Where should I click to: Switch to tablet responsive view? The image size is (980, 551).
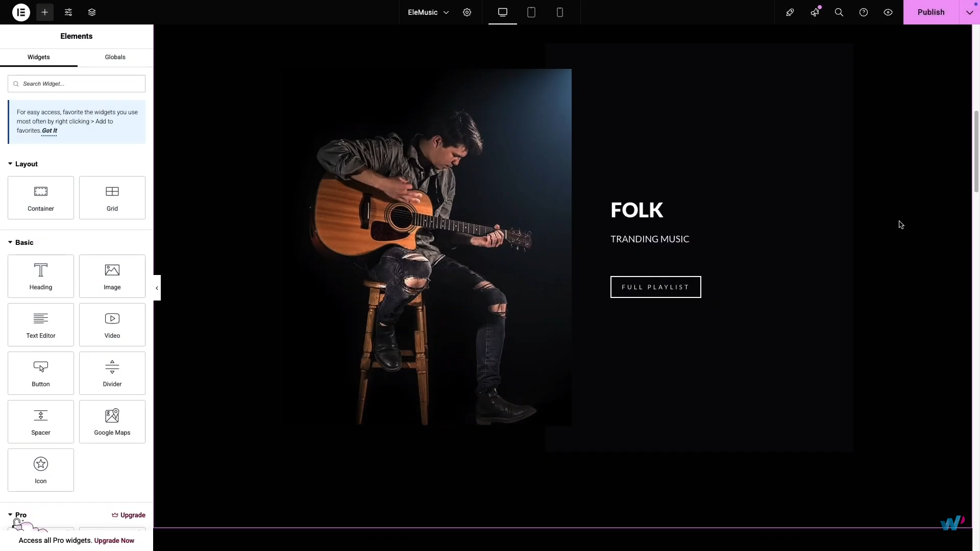tap(531, 12)
